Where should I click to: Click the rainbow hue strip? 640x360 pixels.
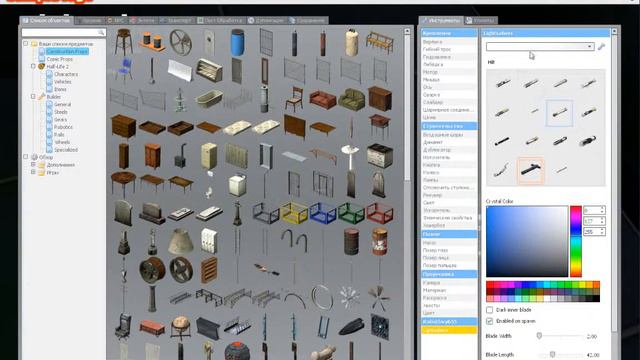[x=576, y=241]
